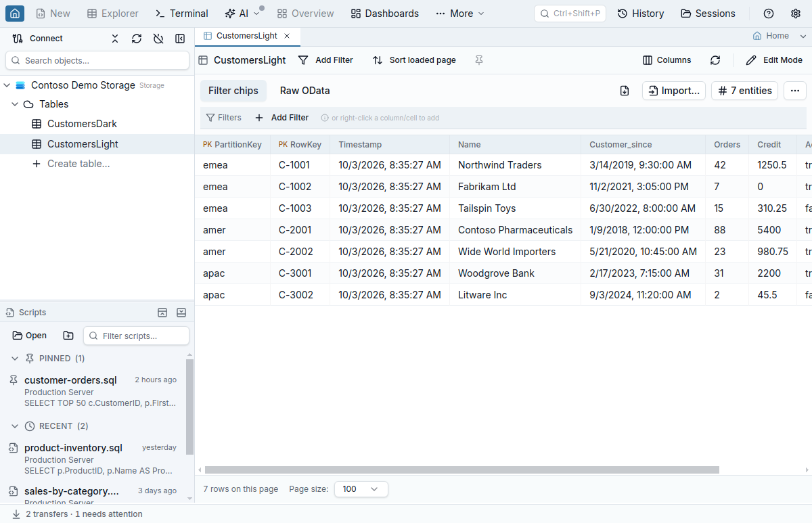
Task: Open the Terminal tab
Action: (181, 14)
